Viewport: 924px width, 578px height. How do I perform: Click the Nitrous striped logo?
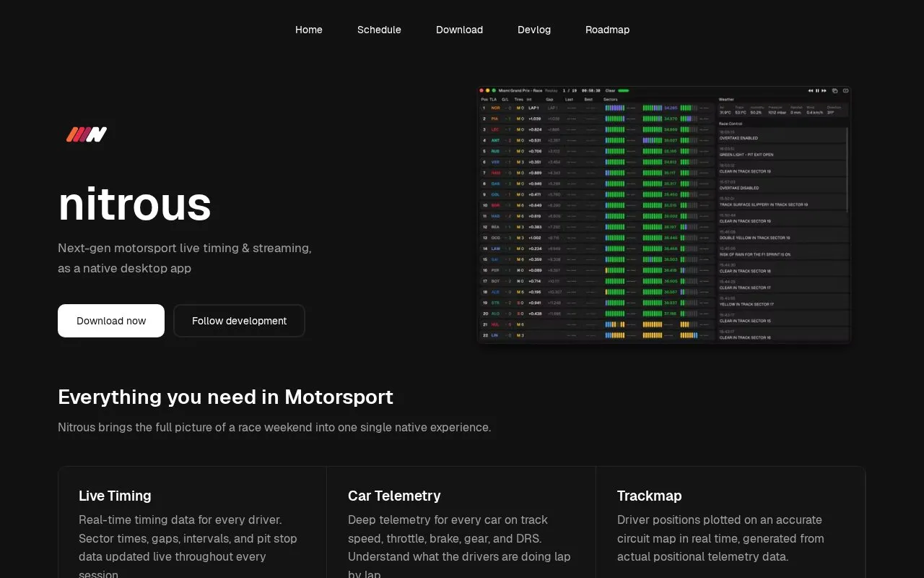(87, 134)
